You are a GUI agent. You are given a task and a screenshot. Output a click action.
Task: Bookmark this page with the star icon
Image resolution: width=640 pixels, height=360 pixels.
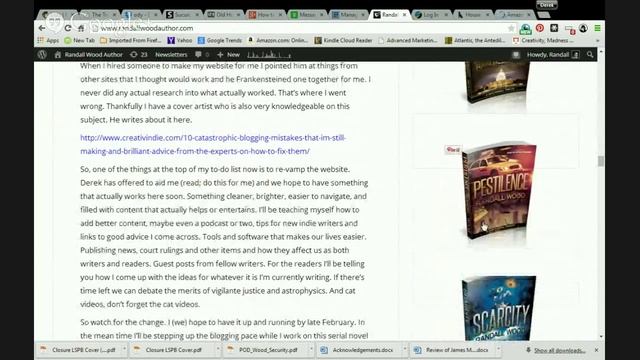click(x=511, y=28)
